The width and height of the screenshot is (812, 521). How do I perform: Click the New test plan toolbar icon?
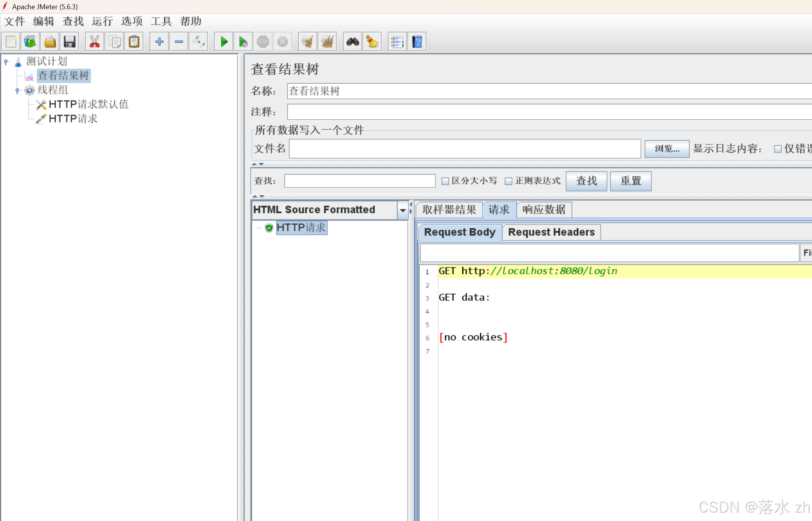[11, 41]
